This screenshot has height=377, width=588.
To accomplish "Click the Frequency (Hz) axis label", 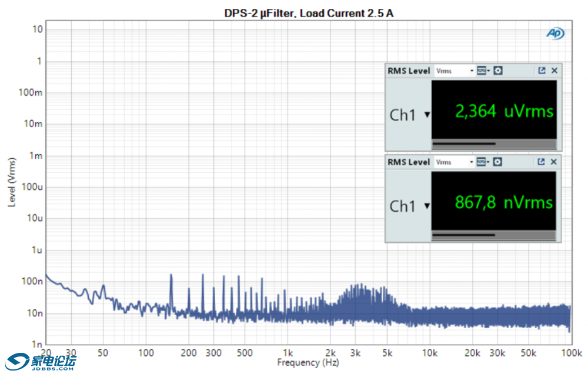I will click(308, 363).
